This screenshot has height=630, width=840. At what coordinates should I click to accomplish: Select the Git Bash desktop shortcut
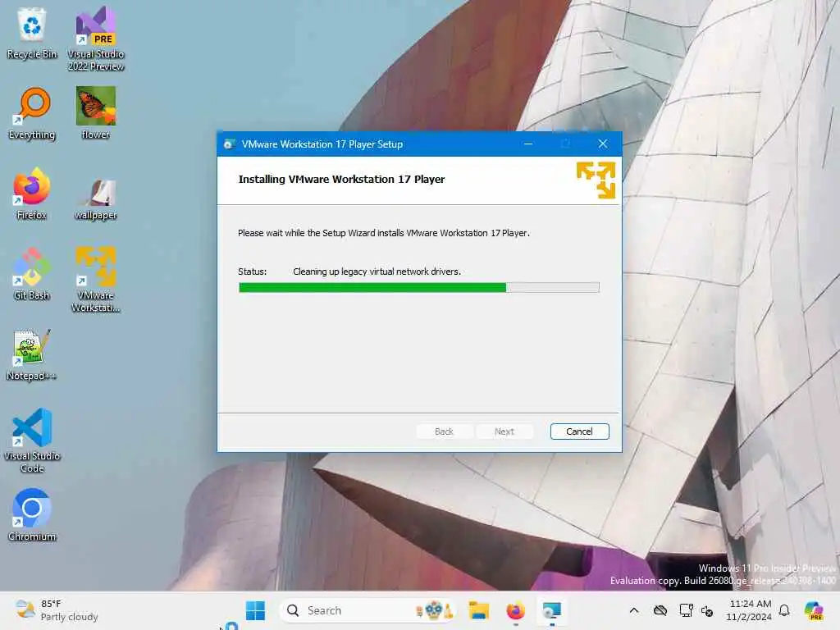[32, 274]
